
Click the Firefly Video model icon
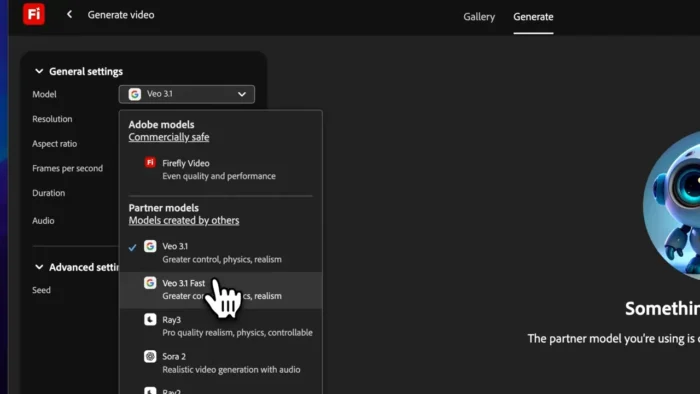click(x=150, y=162)
